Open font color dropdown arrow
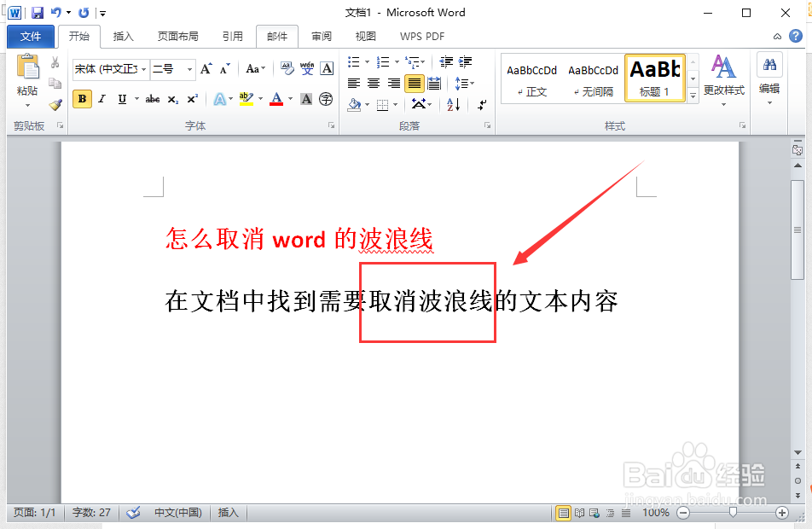This screenshot has width=812, height=529. pyautogui.click(x=291, y=98)
